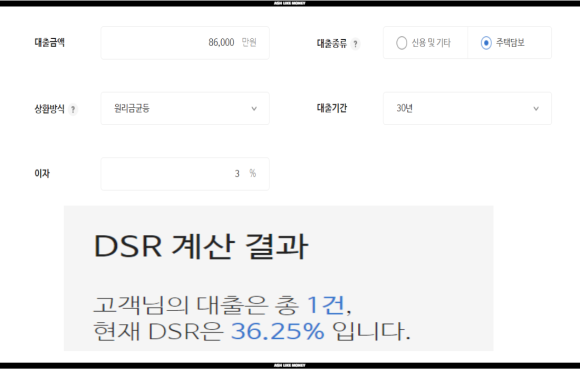Expand the 30년 loan period dropdown
The image size is (580, 369).
point(467,108)
